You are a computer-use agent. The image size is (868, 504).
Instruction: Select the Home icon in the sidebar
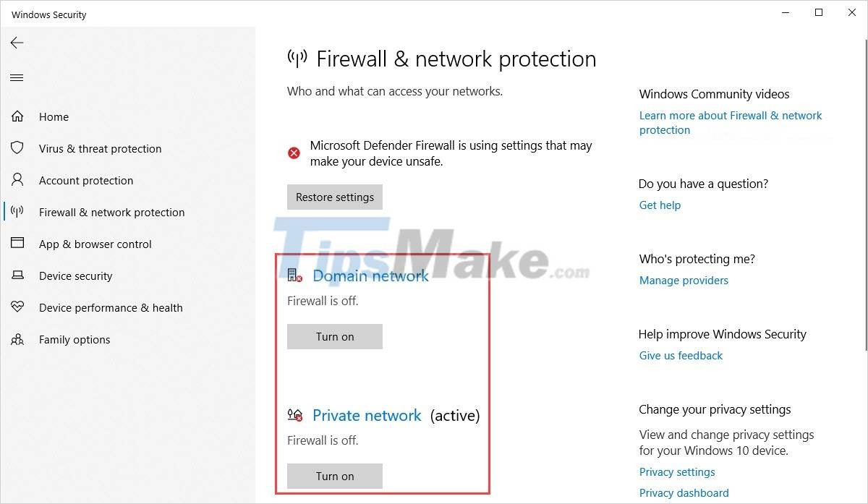[x=17, y=116]
